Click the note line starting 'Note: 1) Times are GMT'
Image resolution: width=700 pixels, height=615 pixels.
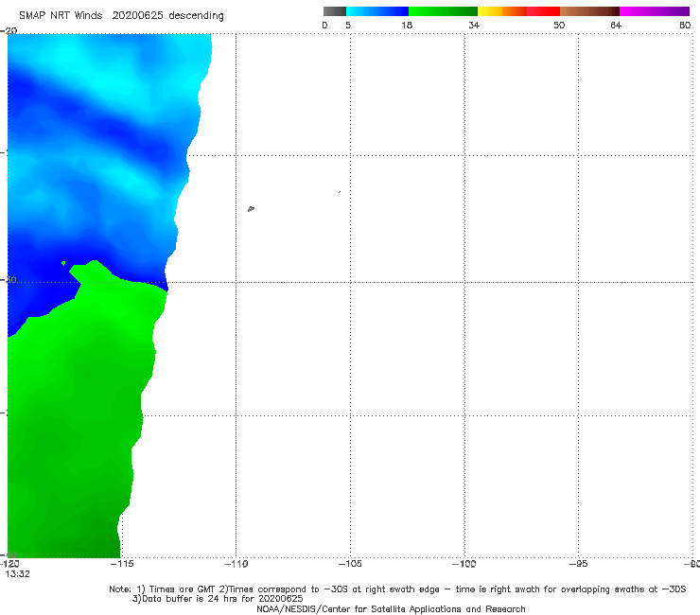tap(397, 589)
